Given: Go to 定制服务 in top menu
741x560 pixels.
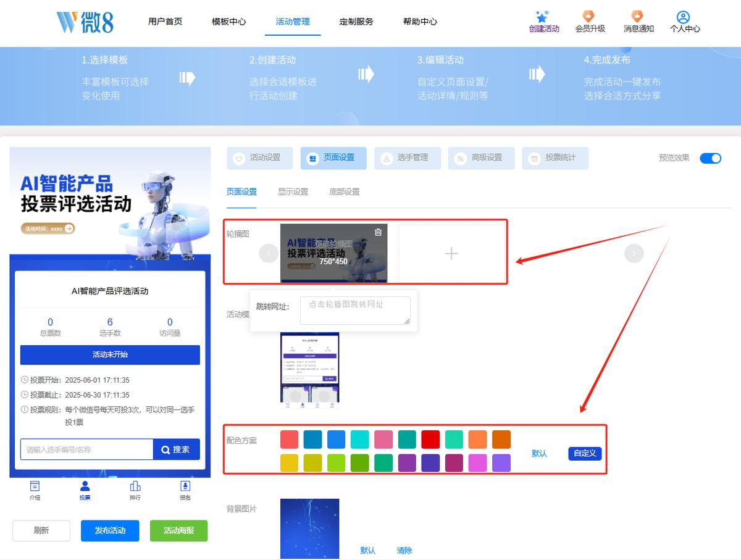Looking at the screenshot, I should 356,22.
